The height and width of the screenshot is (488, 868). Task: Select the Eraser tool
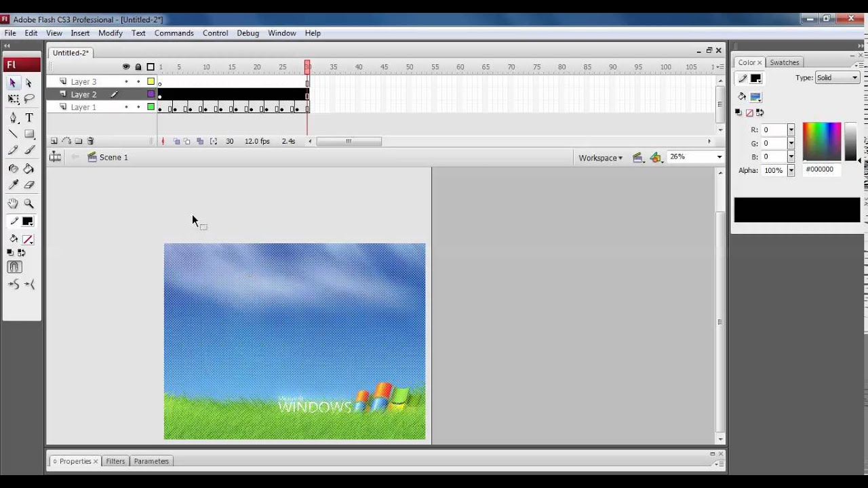tap(29, 185)
